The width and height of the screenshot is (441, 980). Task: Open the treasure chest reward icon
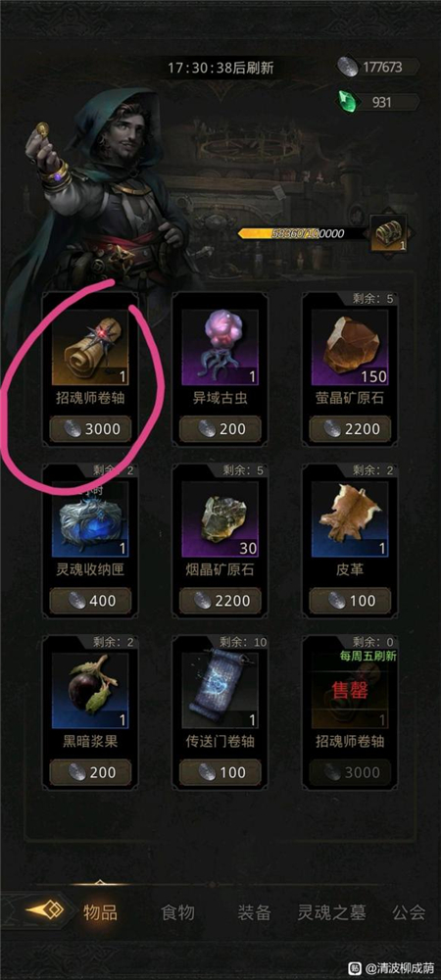388,233
